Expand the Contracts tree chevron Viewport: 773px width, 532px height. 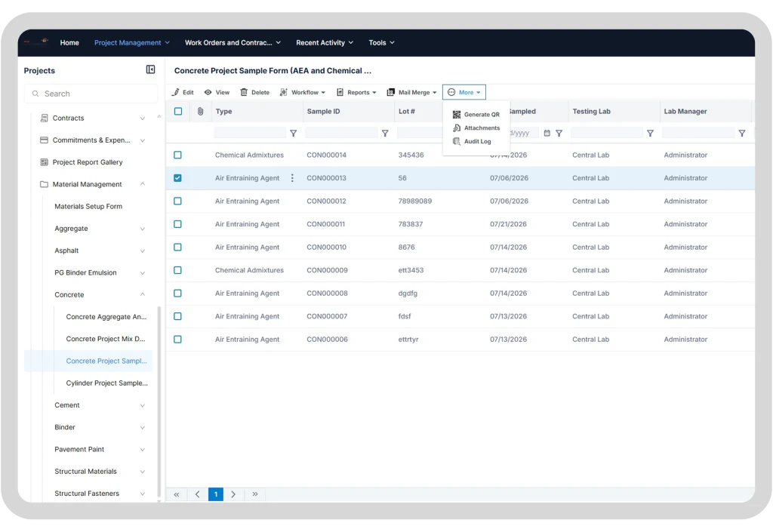[143, 118]
